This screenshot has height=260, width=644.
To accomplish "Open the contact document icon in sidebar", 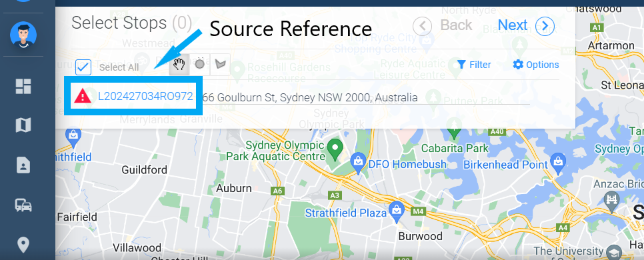I will click(x=23, y=165).
